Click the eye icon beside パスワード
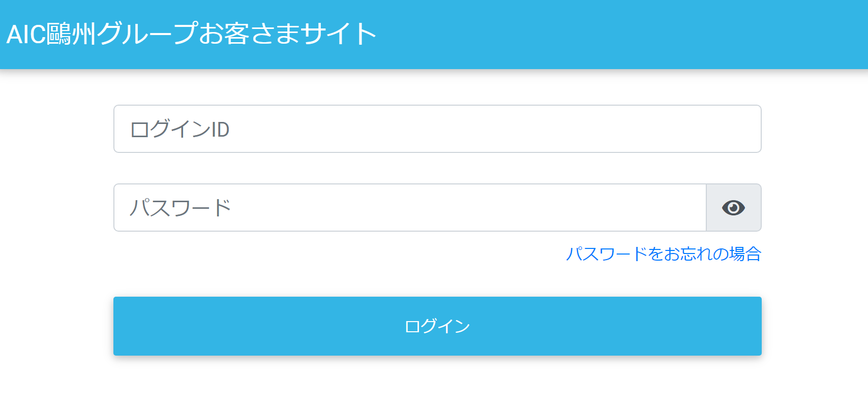This screenshot has height=411, width=868. 733,208
